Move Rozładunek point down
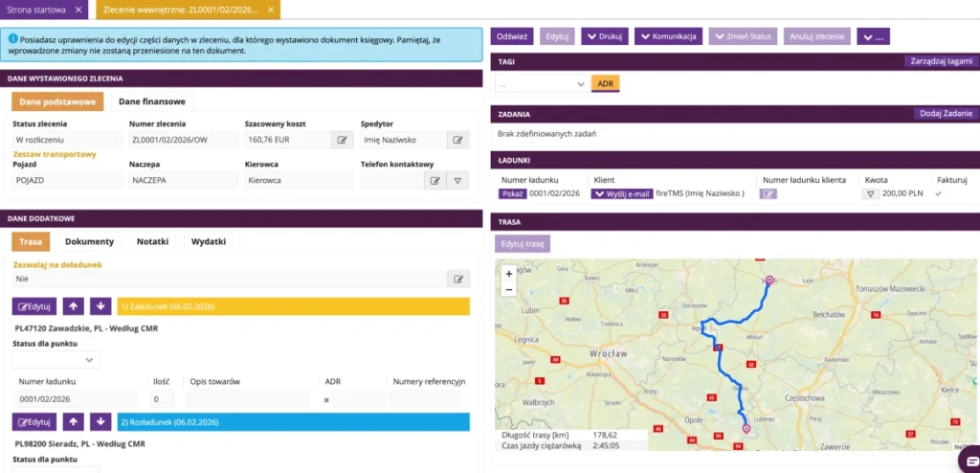The image size is (980, 473). [100, 421]
